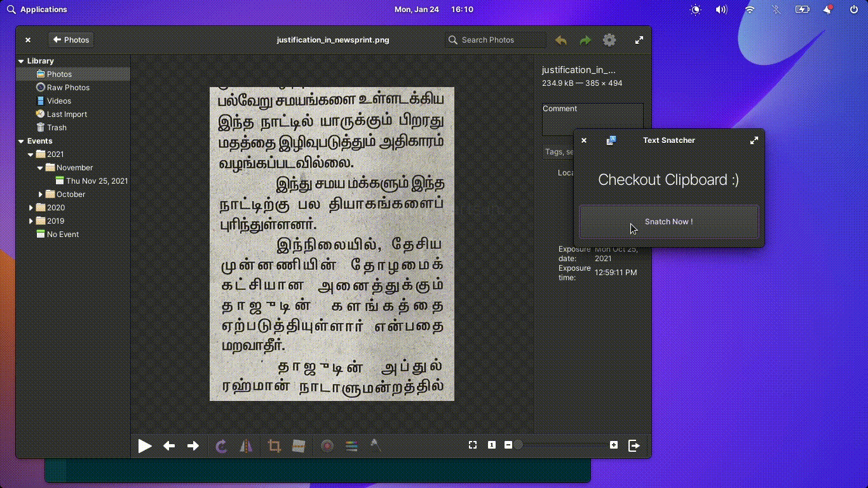This screenshot has height=488, width=868.
Task: Enter fullscreen in the Photos window
Action: coord(639,40)
